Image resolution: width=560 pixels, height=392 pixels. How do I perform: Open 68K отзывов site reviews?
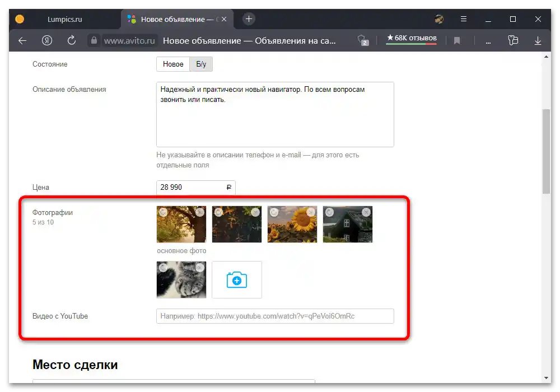click(x=412, y=38)
